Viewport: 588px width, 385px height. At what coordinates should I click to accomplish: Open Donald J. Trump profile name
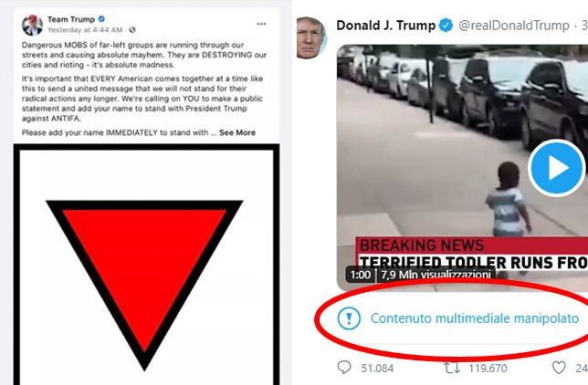pos(385,26)
